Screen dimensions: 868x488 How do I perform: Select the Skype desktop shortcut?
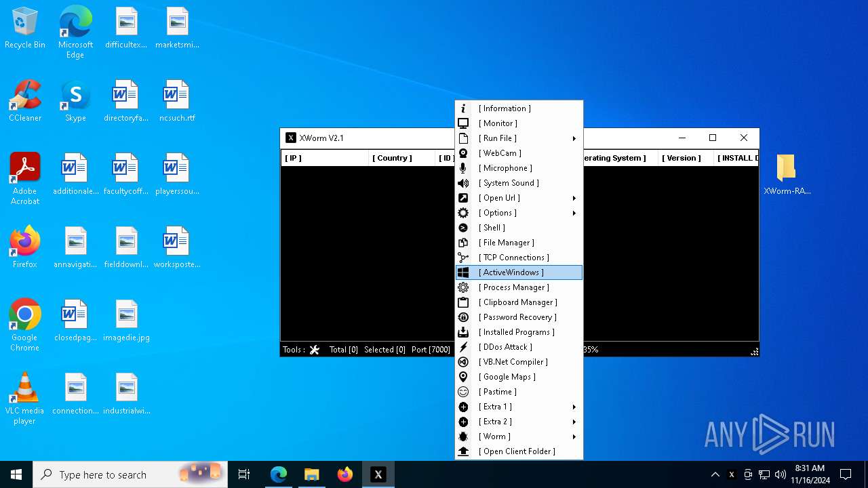point(75,102)
